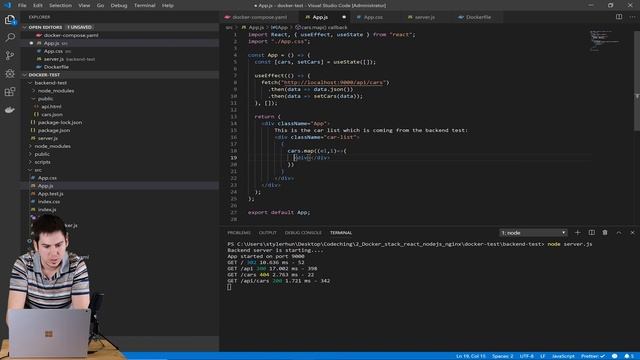
Task: Create a new terminal with plus icon
Action: pyautogui.click(x=577, y=233)
